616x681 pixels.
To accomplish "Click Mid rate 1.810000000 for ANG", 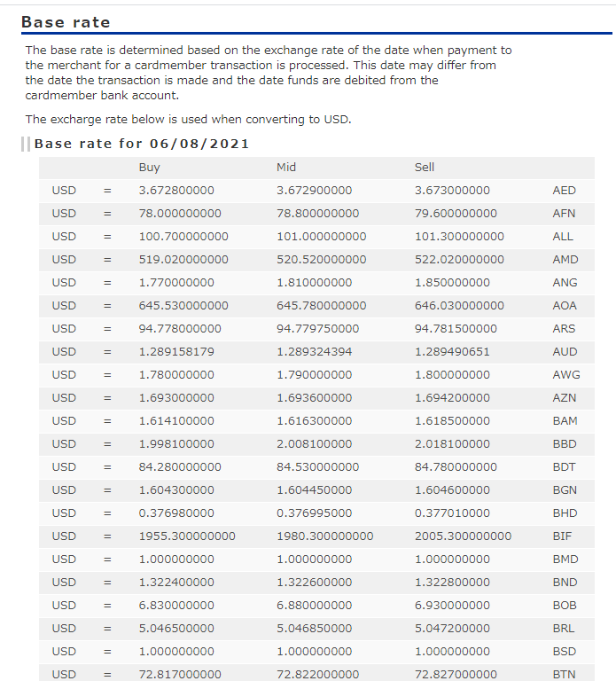I will pyautogui.click(x=315, y=282).
